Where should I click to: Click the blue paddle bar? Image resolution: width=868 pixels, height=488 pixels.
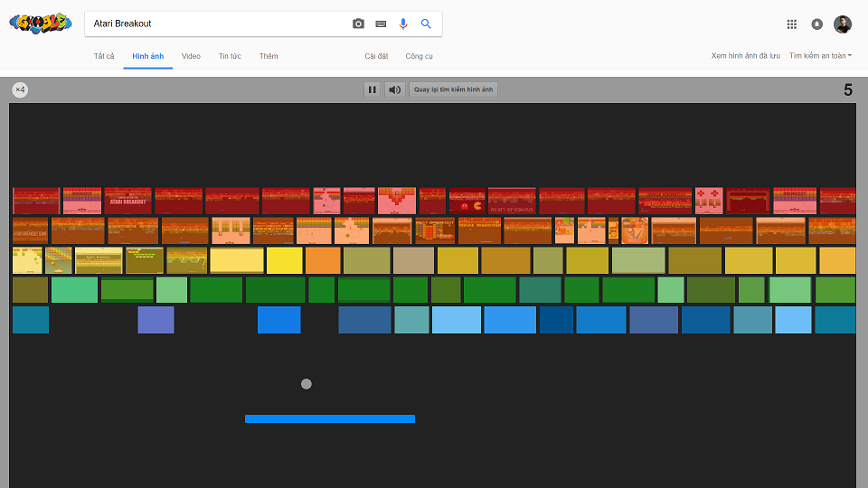(x=330, y=418)
